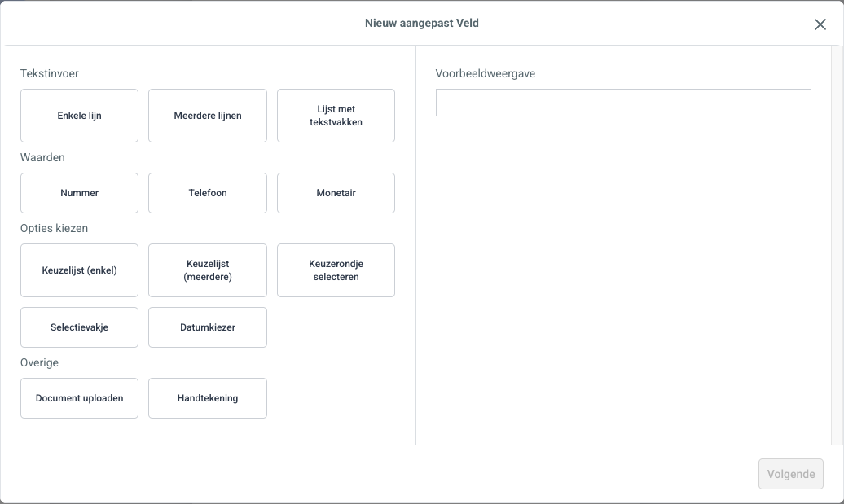Choose the Document uploaden option

tap(79, 398)
